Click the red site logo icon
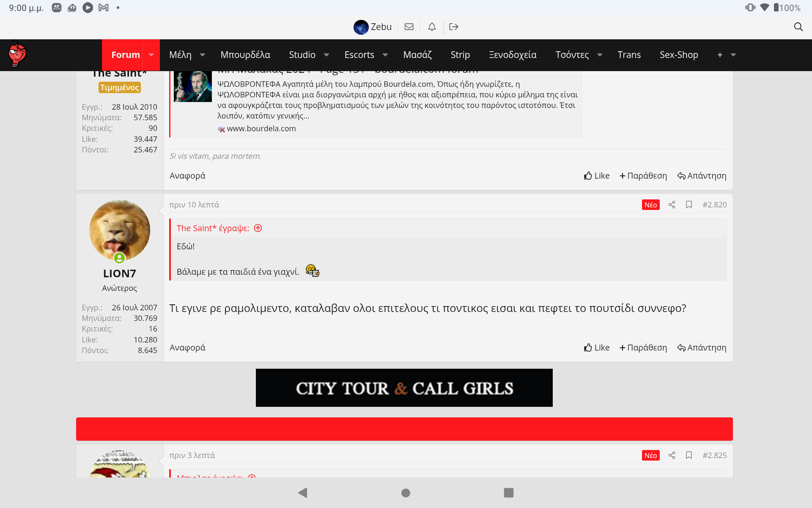The width and height of the screenshot is (812, 508). click(17, 55)
